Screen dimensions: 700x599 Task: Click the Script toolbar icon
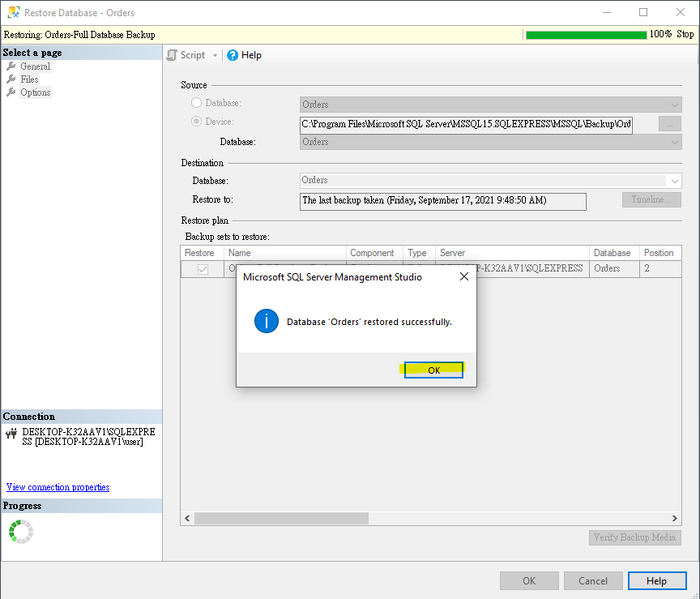[171, 54]
